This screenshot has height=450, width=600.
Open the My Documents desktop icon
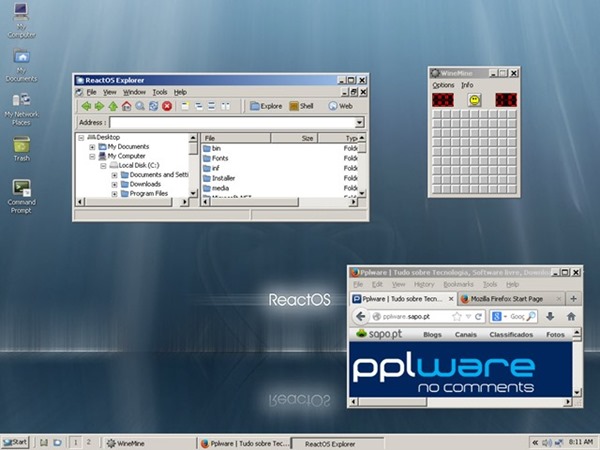click(x=21, y=65)
